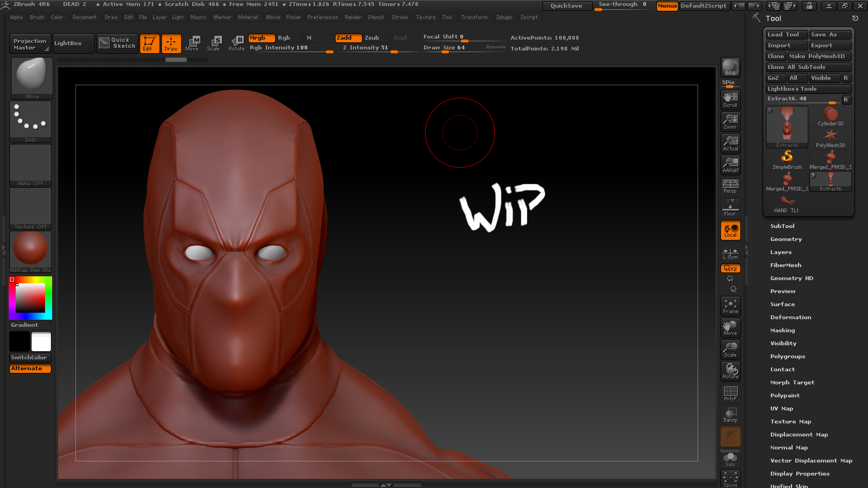Expand the FiberMesh section
Screen dimensions: 868x488
pos(785,265)
